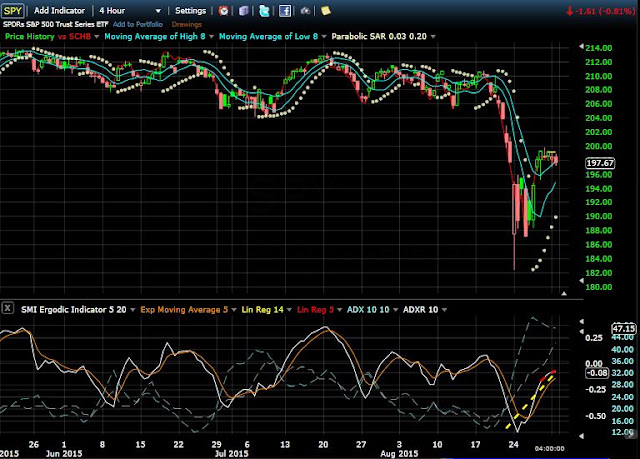Image resolution: width=640 pixels, height=459 pixels.
Task: Open the alarm clock price alert icon
Action: coord(223,11)
